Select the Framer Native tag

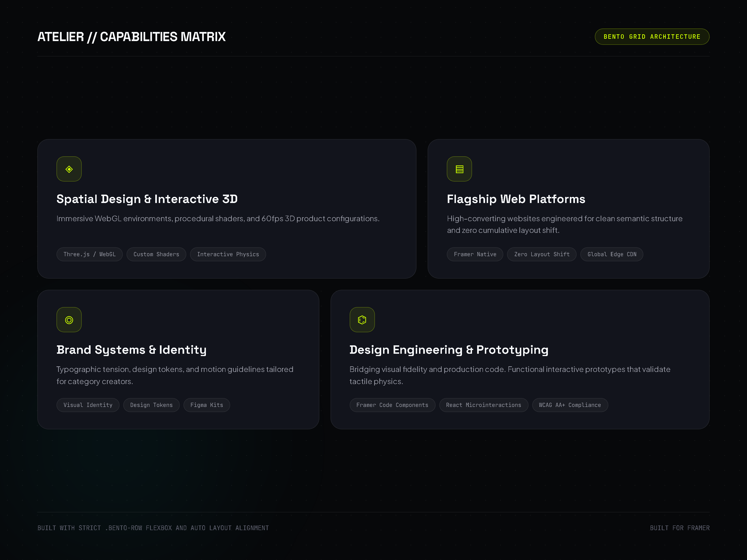[x=475, y=255]
